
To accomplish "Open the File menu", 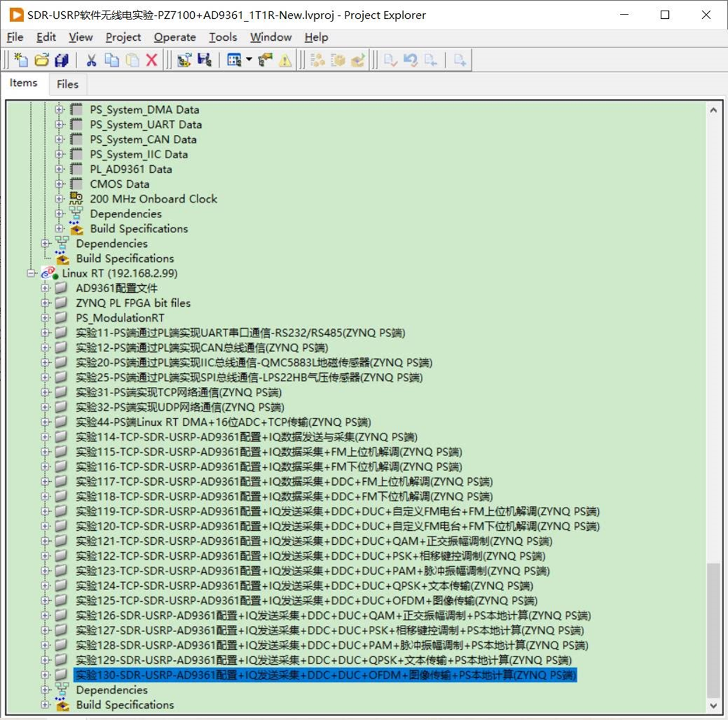I will click(x=15, y=37).
